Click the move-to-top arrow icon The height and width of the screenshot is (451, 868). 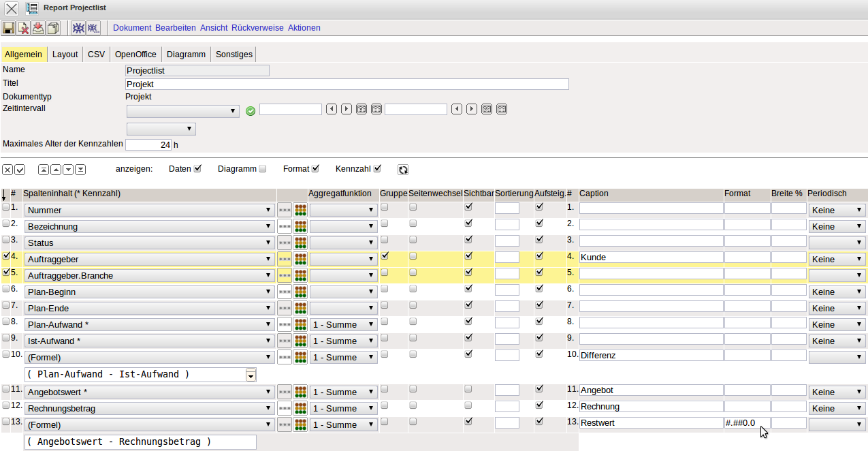click(x=44, y=170)
